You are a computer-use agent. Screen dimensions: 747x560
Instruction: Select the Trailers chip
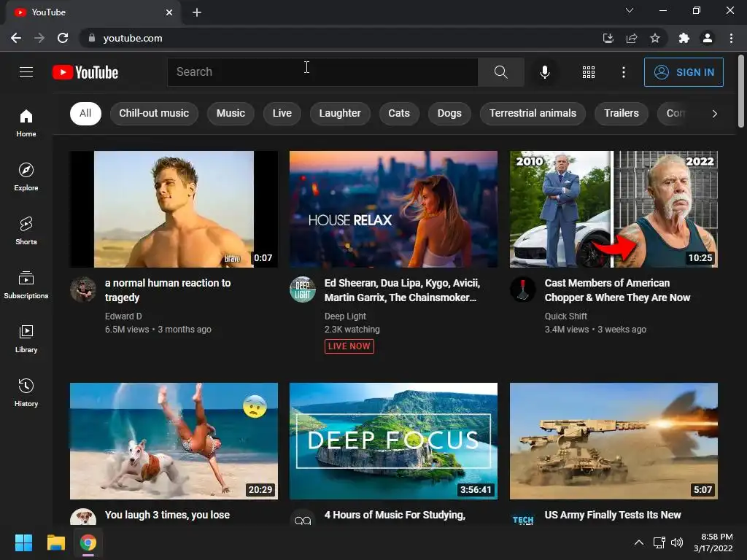click(622, 113)
